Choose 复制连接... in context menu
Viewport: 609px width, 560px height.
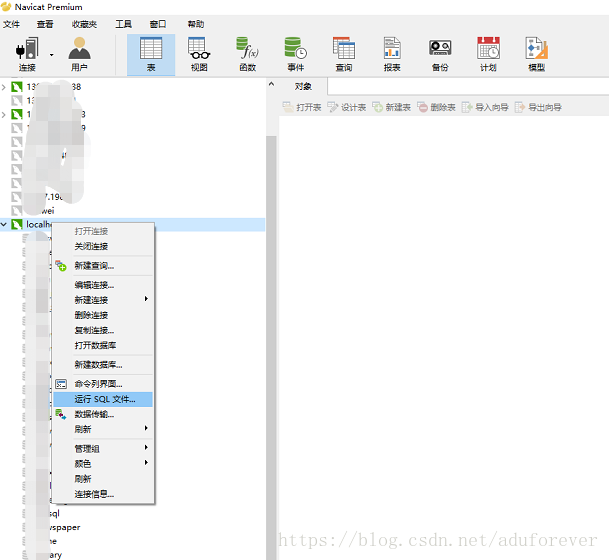coord(103,330)
